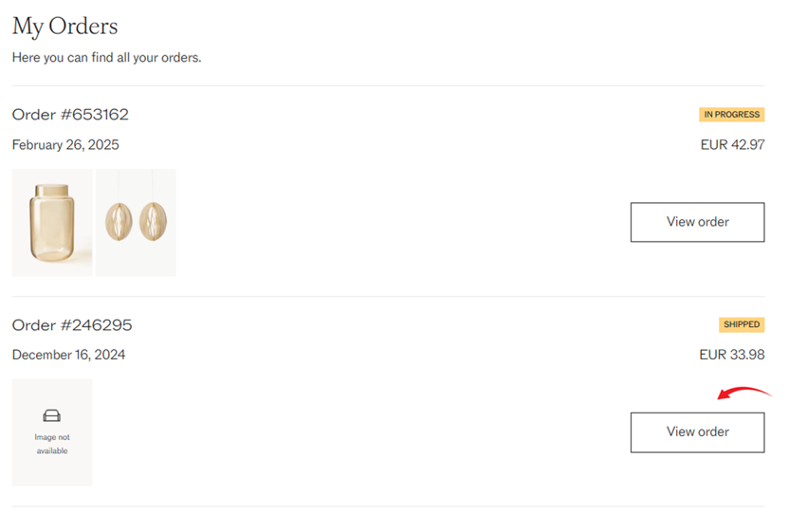
Task: Click the IN PROGRESS status badge
Action: pyautogui.click(x=732, y=114)
